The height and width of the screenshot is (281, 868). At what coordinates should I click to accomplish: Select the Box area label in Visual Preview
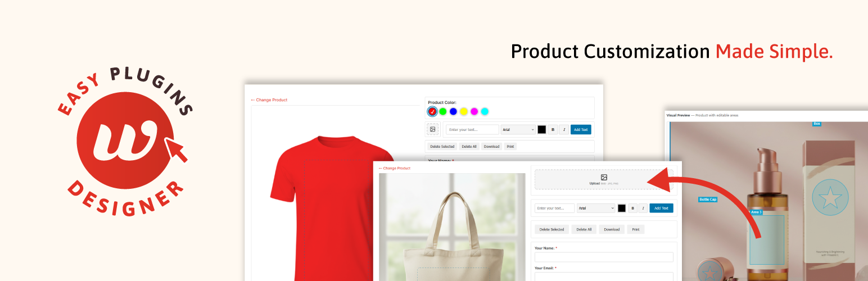tap(817, 124)
